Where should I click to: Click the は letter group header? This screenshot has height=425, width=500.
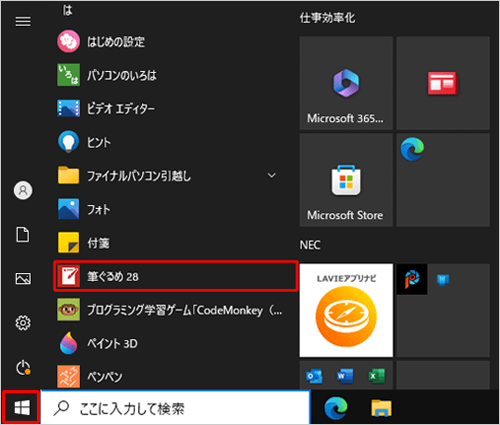coord(68,11)
